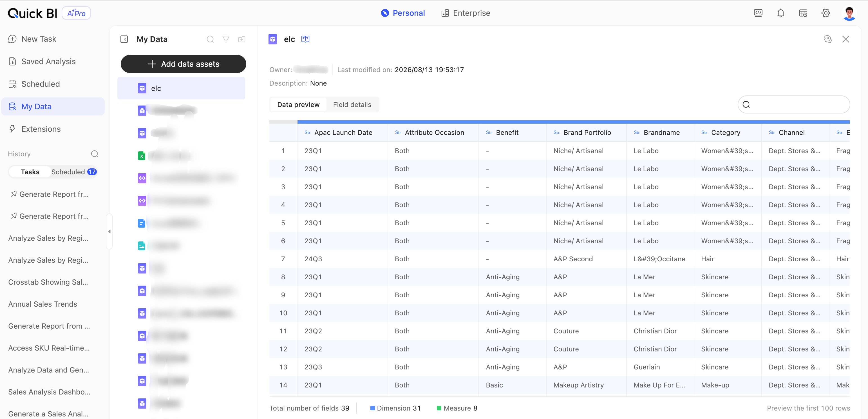
Task: Open the code/embed icon in top bar
Action: pyautogui.click(x=758, y=13)
